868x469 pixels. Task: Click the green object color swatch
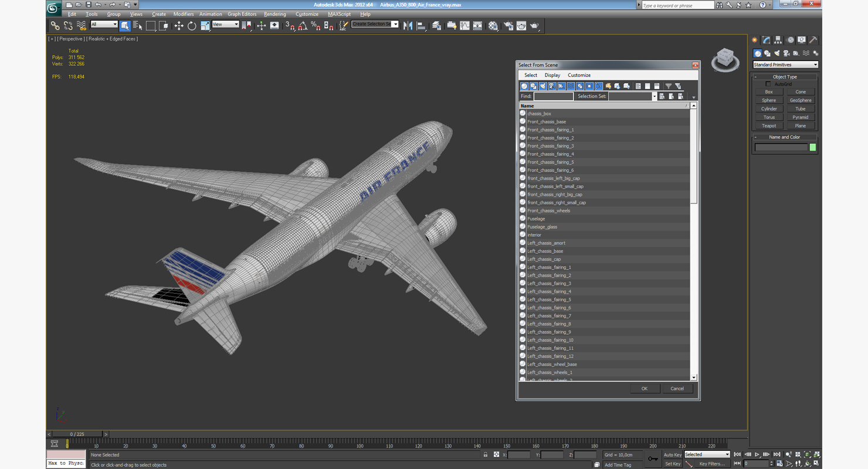[x=813, y=148]
